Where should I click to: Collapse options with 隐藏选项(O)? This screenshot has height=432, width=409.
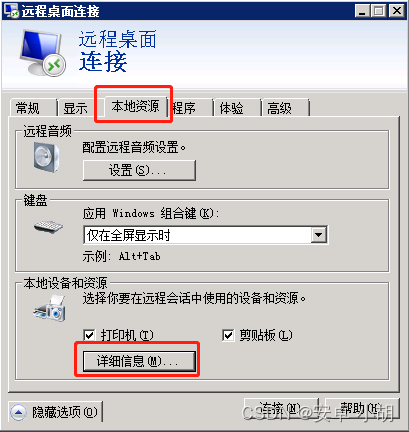coord(55,412)
